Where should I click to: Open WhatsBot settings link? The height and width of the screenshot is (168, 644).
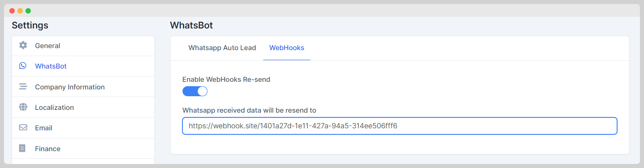pyautogui.click(x=51, y=66)
